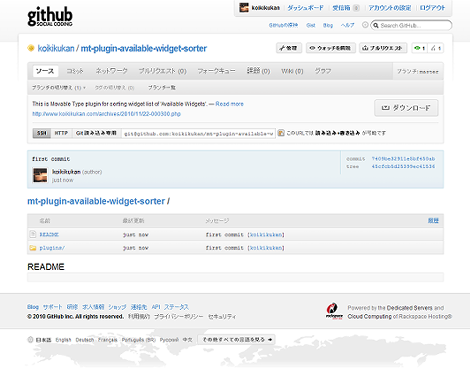This screenshot has width=470, height=368.
Task: Click the yellow repository icon beside koikikukan
Action: click(31, 48)
